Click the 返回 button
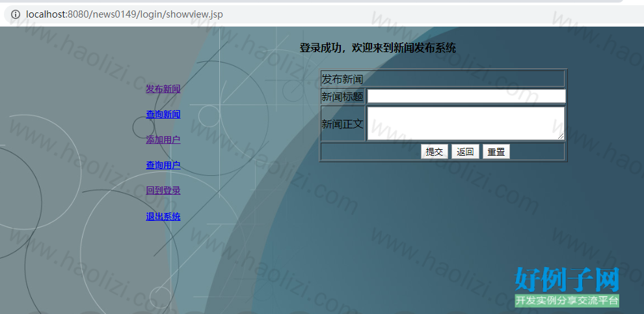This screenshot has height=314, width=644. pyautogui.click(x=465, y=152)
